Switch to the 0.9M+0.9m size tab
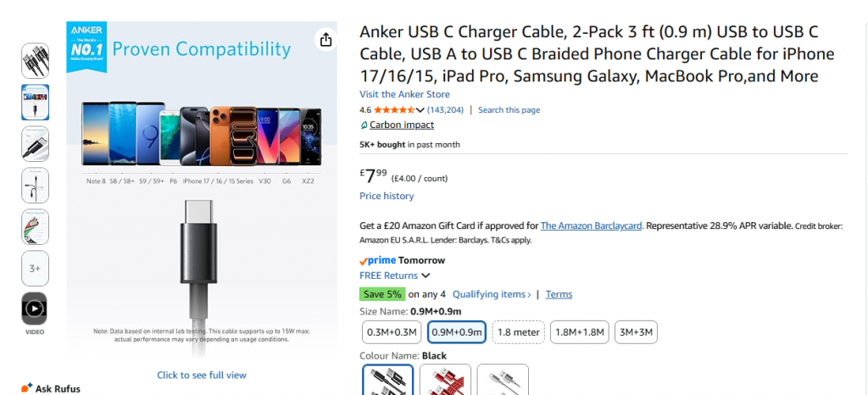Screen dimensions: 868x395 pos(457,332)
